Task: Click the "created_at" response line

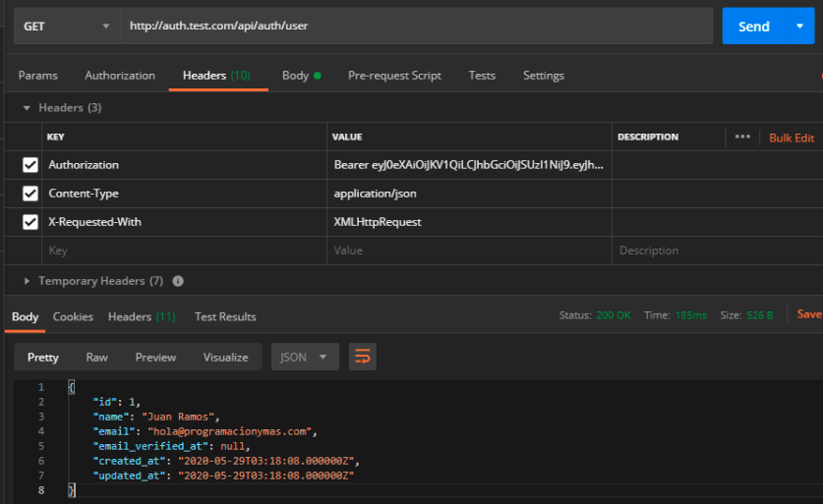Action: [226, 461]
